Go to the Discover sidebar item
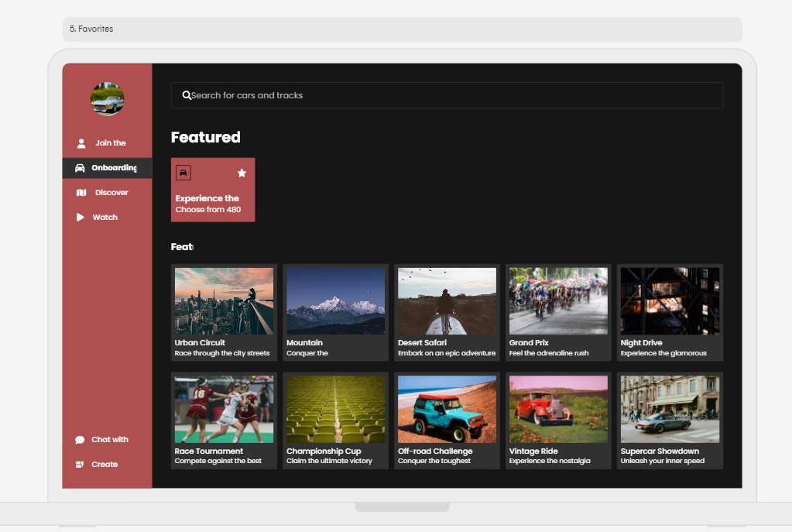Image resolution: width=792 pixels, height=532 pixels. pyautogui.click(x=107, y=193)
